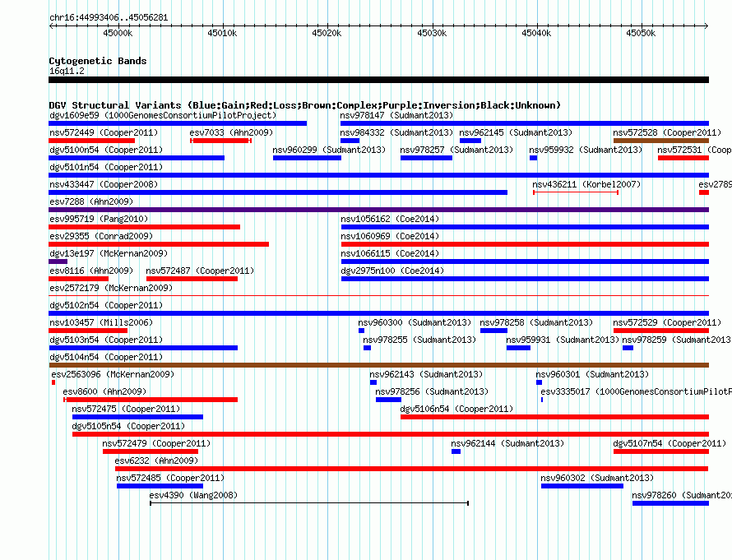The height and width of the screenshot is (560, 732).
Task: Click the black esv4390 (Wang2008) span line
Action: coord(309,503)
